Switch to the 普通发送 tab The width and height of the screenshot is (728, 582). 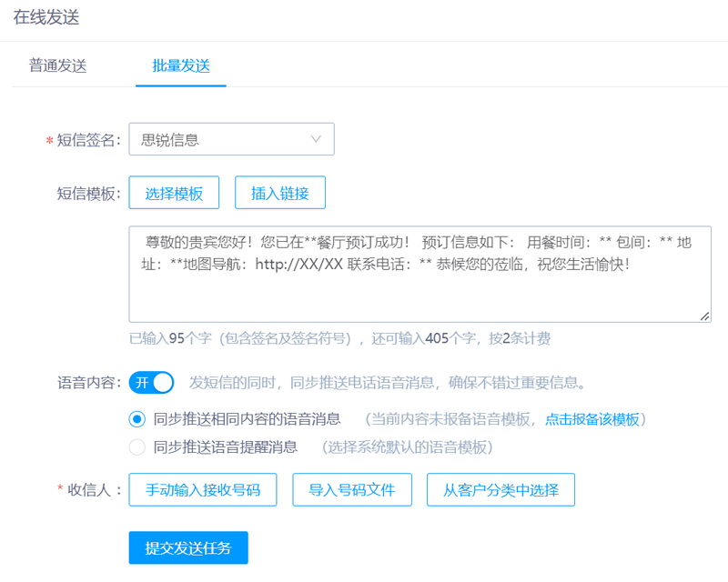(x=57, y=65)
